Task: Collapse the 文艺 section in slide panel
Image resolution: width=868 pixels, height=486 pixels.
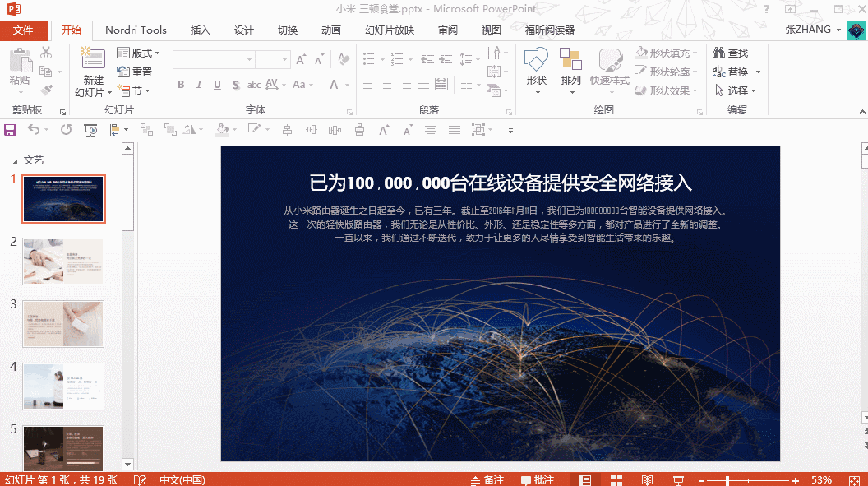Action: click(x=13, y=161)
